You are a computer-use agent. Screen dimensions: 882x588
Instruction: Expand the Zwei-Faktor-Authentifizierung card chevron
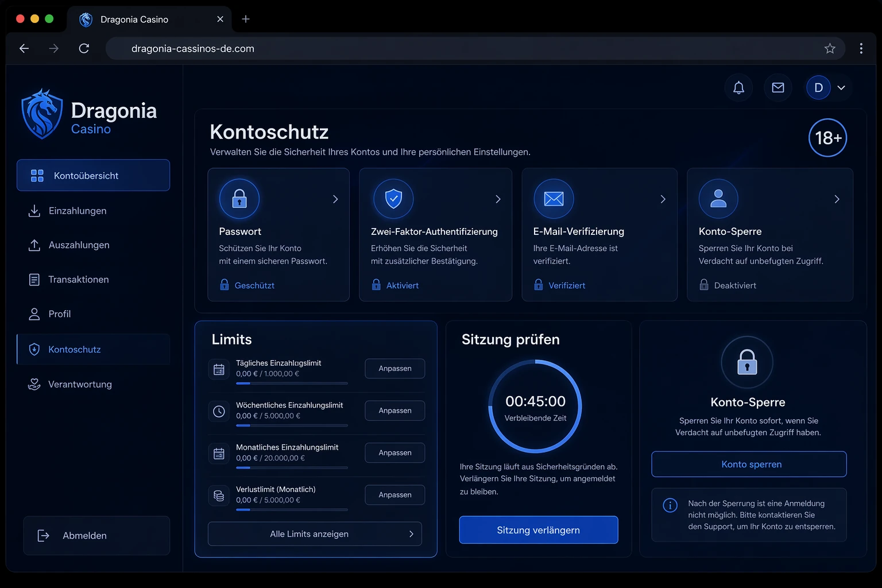coord(498,199)
